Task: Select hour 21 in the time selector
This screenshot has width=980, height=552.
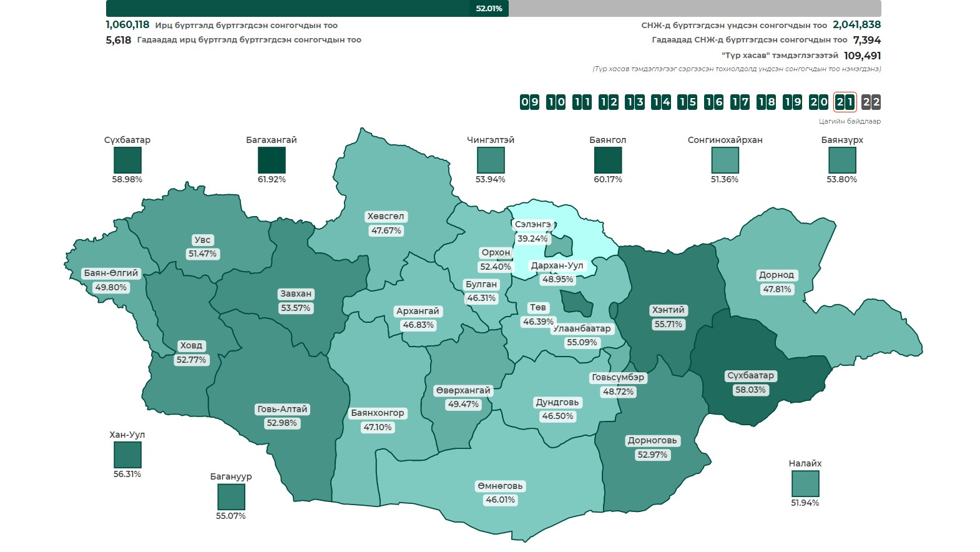Action: 845,102
